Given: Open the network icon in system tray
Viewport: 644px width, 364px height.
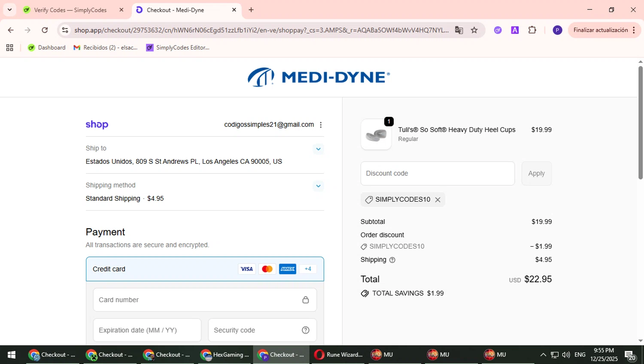Looking at the screenshot, I should [555, 355].
